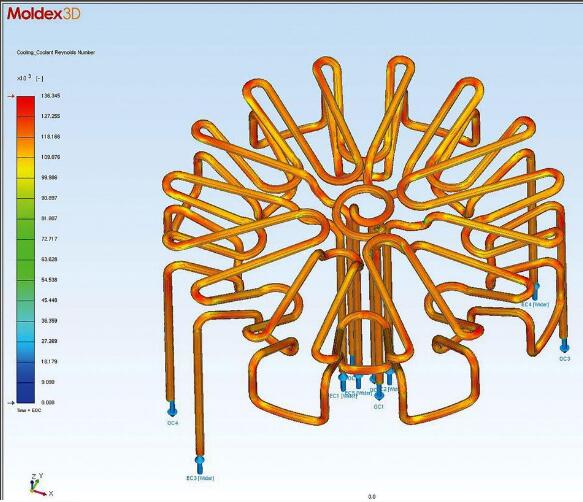Screen dimensions: 583x502
Task: Click the EC3 water inlet arrow marker
Action: 200,463
